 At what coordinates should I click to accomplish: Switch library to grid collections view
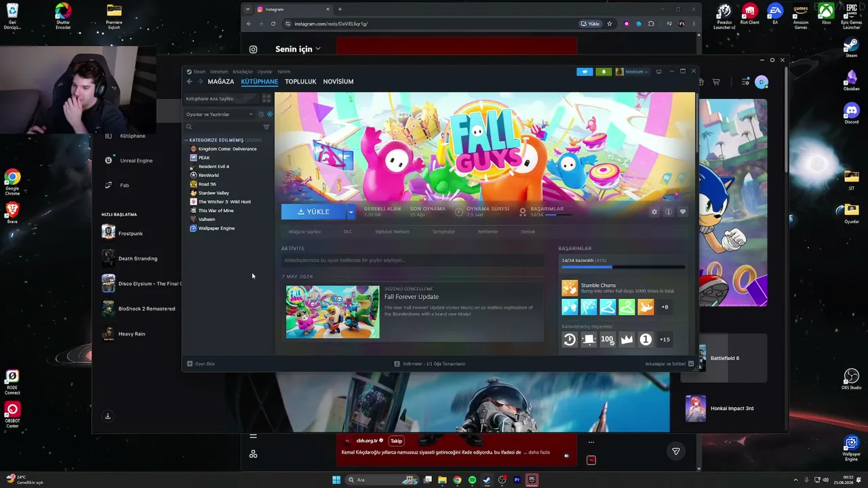click(x=267, y=99)
